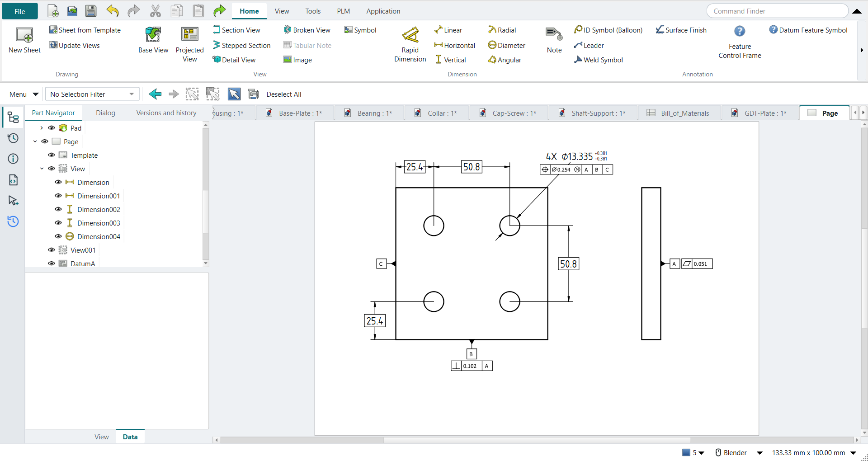The height and width of the screenshot is (461, 868).
Task: Toggle visibility of Dimension004
Action: (58, 236)
